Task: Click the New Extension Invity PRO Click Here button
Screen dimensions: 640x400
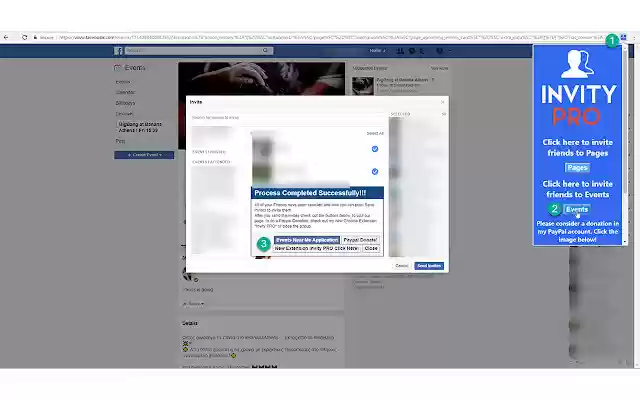Action: 317,248
